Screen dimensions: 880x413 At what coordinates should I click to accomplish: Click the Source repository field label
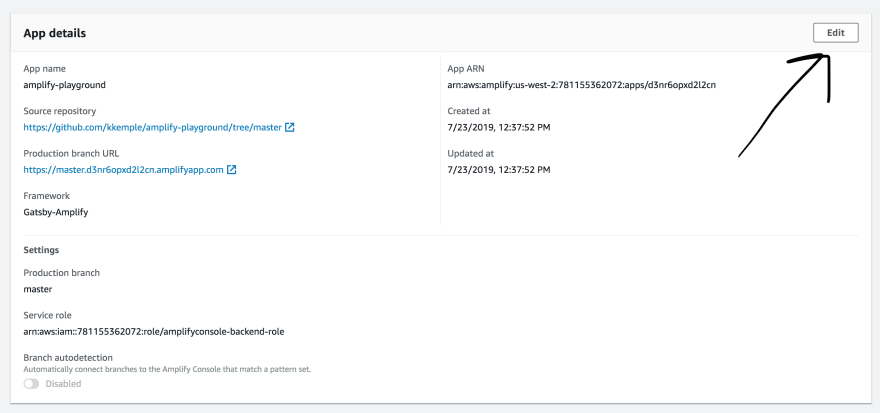(59, 111)
